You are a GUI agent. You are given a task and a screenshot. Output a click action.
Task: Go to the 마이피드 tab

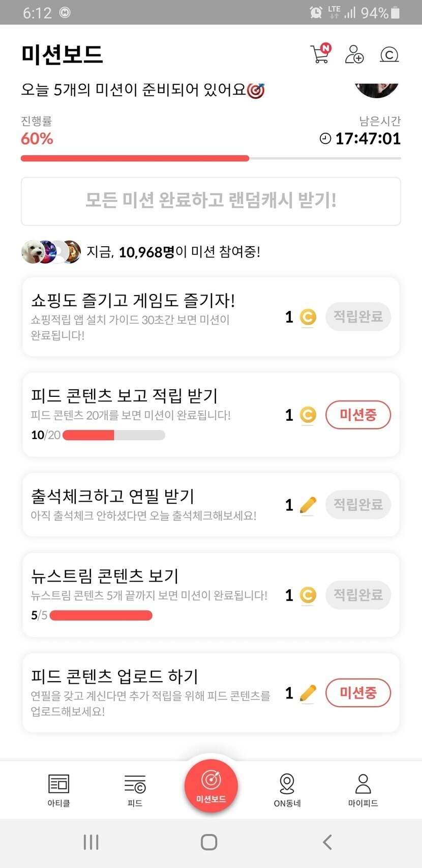tap(363, 790)
